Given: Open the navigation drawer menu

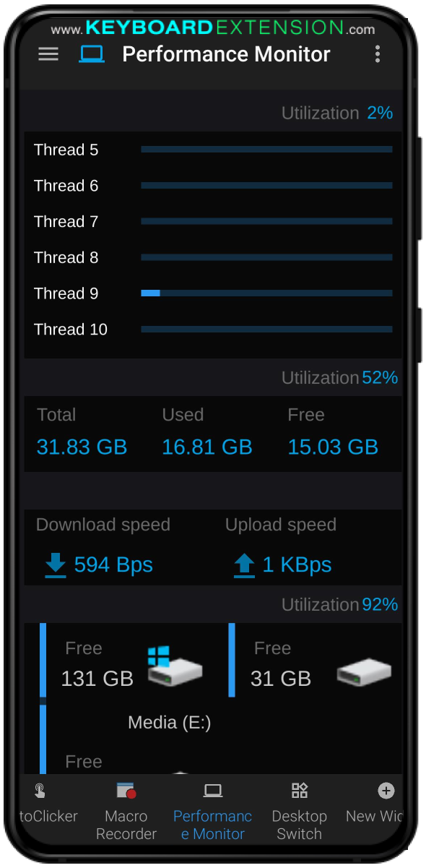Looking at the screenshot, I should tap(48, 54).
